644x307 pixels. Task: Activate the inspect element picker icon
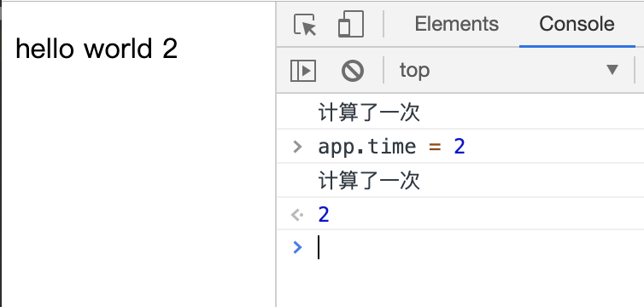coord(305,24)
